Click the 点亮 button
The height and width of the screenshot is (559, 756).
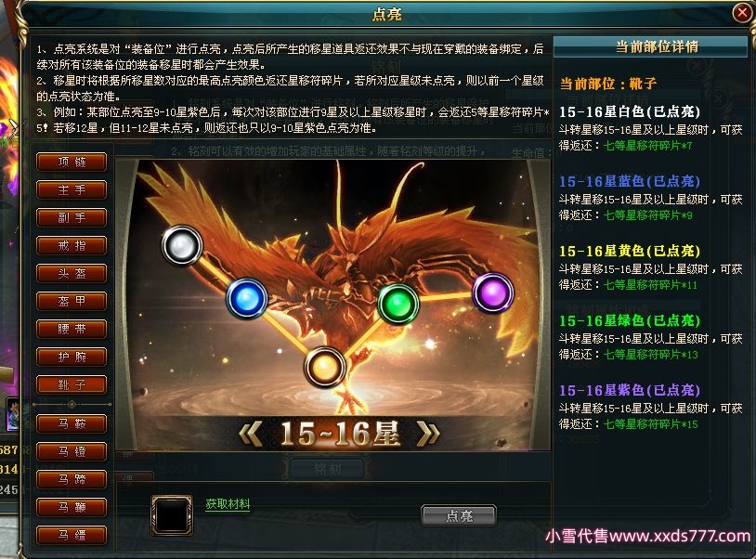459,515
